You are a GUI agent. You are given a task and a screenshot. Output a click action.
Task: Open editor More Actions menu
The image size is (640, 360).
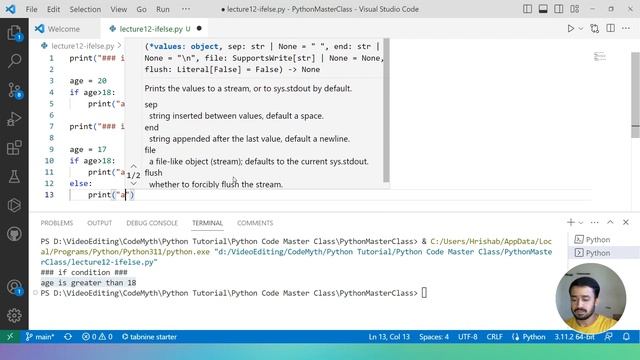(x=626, y=29)
